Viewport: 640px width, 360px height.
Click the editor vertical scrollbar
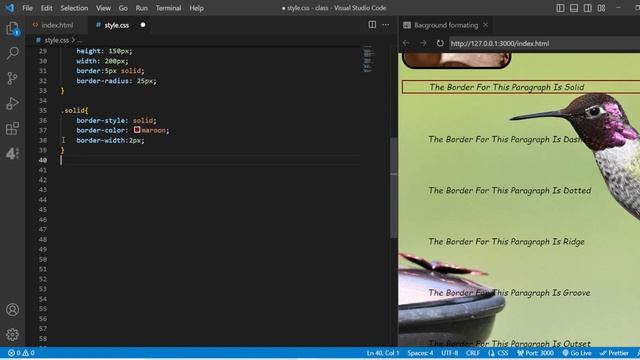394,188
